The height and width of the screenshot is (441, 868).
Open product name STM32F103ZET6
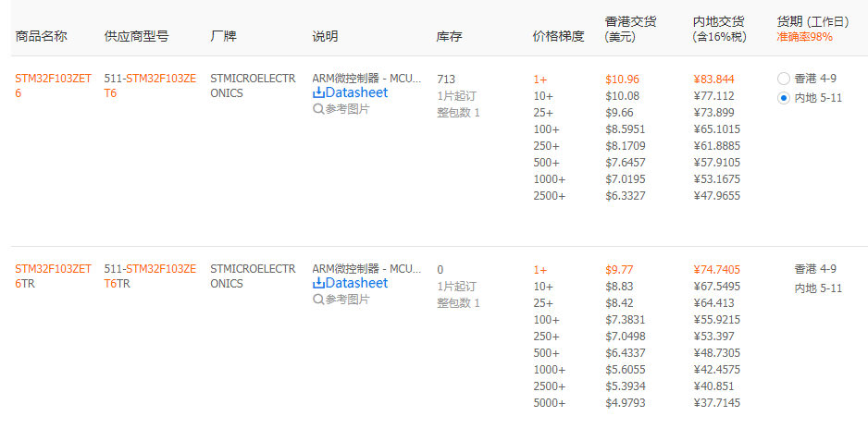point(53,86)
